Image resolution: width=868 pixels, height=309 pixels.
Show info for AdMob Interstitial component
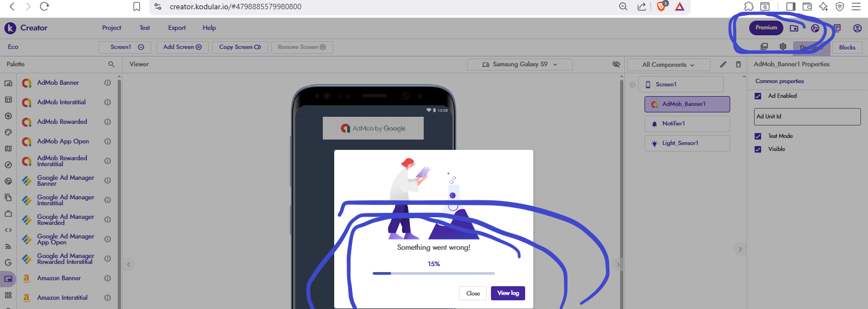(x=107, y=102)
